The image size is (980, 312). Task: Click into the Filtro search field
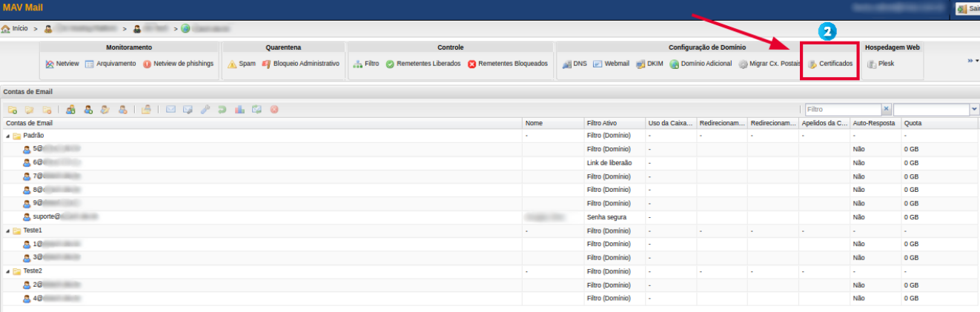[842, 110]
